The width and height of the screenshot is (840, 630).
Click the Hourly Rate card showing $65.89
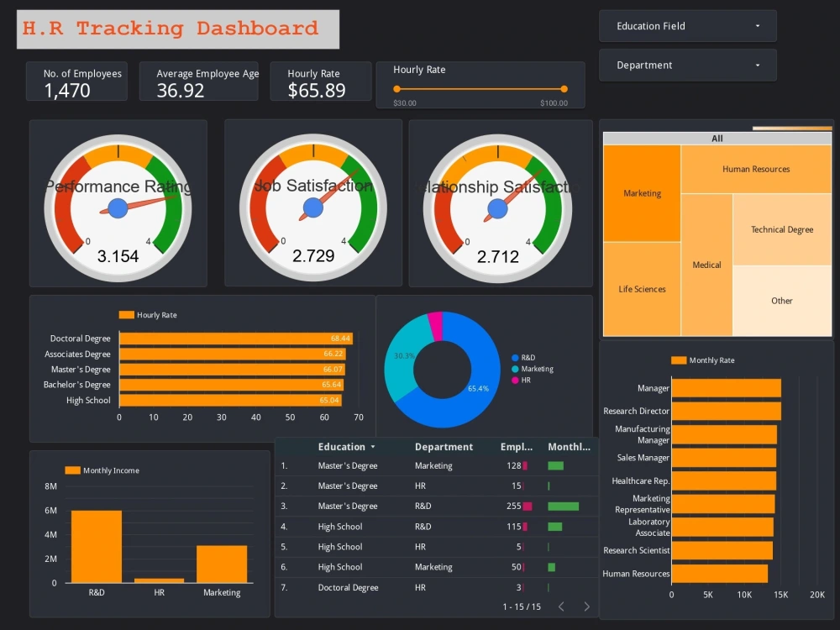click(321, 81)
